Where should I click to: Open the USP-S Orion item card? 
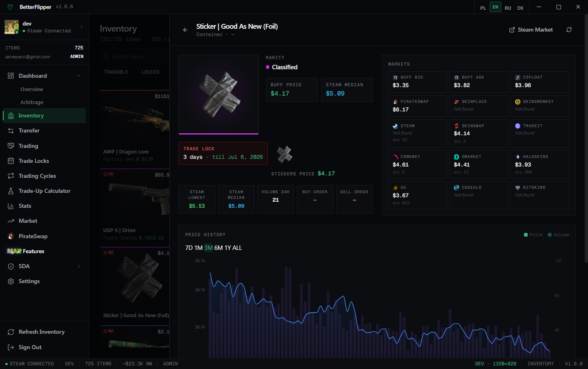135,207
